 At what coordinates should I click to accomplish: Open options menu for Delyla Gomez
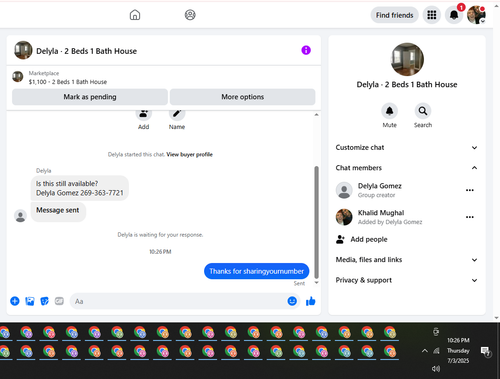point(470,190)
